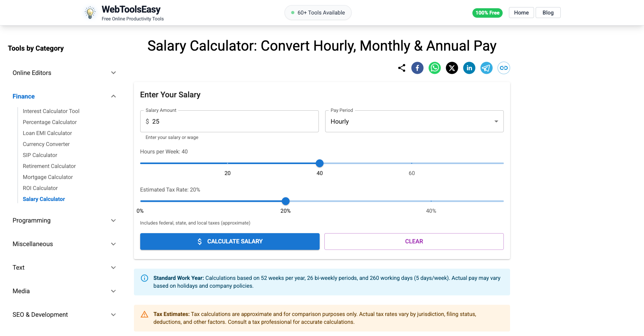Share via Telegram

pyautogui.click(x=487, y=68)
